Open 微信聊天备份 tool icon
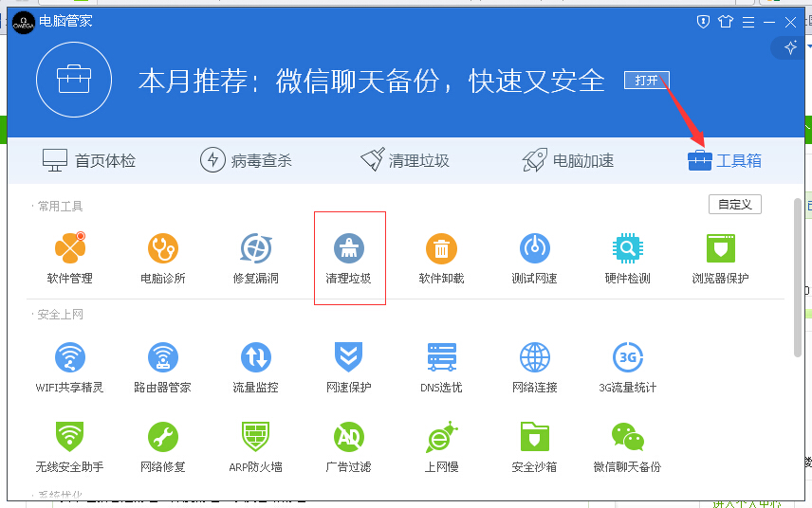The image size is (812, 508). coord(628,437)
